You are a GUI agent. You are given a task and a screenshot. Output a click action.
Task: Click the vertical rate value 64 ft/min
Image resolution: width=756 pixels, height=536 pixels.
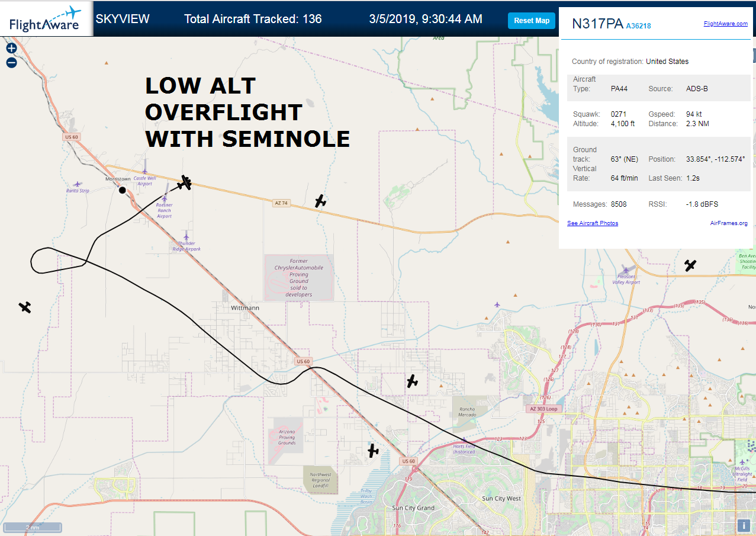625,178
